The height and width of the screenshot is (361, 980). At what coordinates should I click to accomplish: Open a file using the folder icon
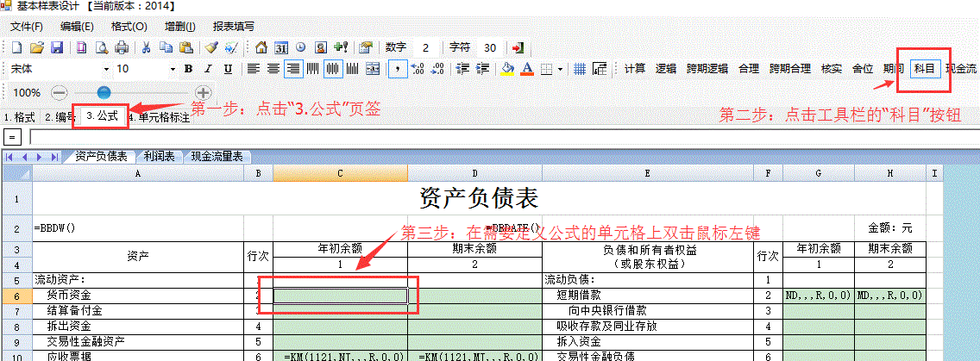point(37,47)
